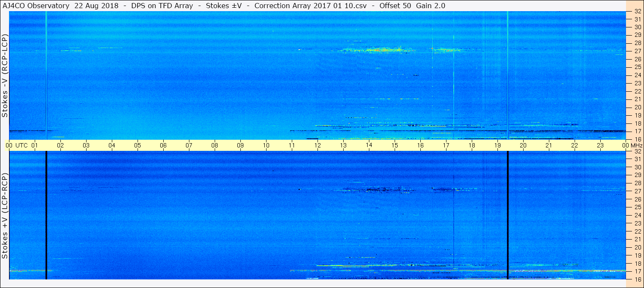Image resolution: width=644 pixels, height=288 pixels.
Task: Click the "MHz" label on the time axis
Action: coord(637,145)
